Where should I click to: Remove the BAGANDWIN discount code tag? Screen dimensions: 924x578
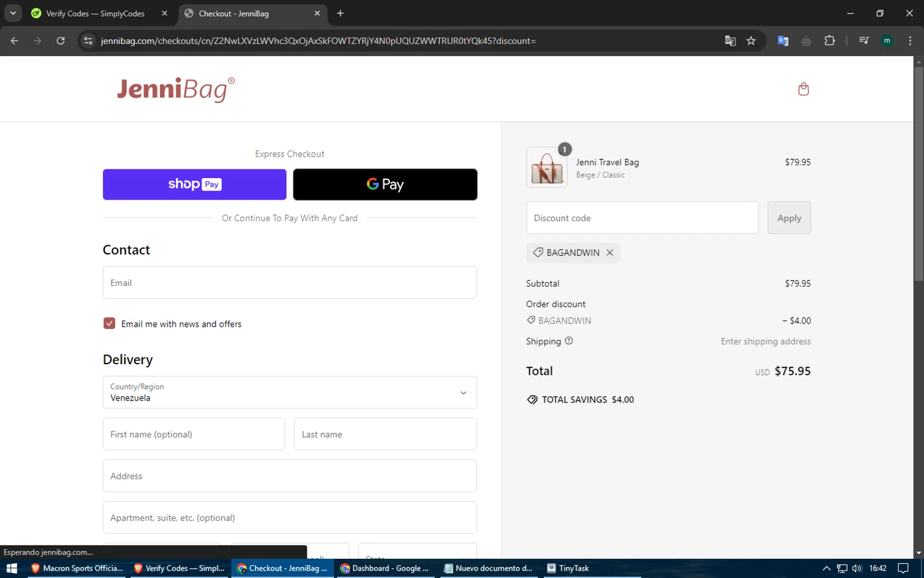[610, 253]
